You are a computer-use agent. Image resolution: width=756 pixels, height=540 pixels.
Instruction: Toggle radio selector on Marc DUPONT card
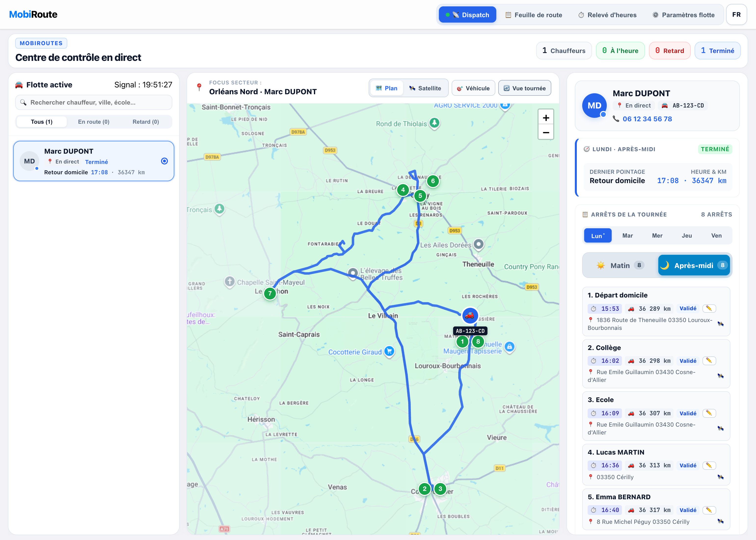pos(164,161)
